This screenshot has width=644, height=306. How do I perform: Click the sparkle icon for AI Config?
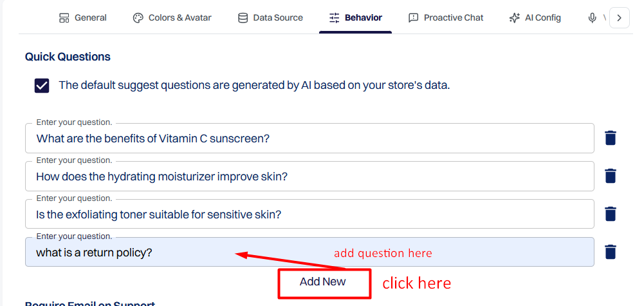pyautogui.click(x=514, y=17)
